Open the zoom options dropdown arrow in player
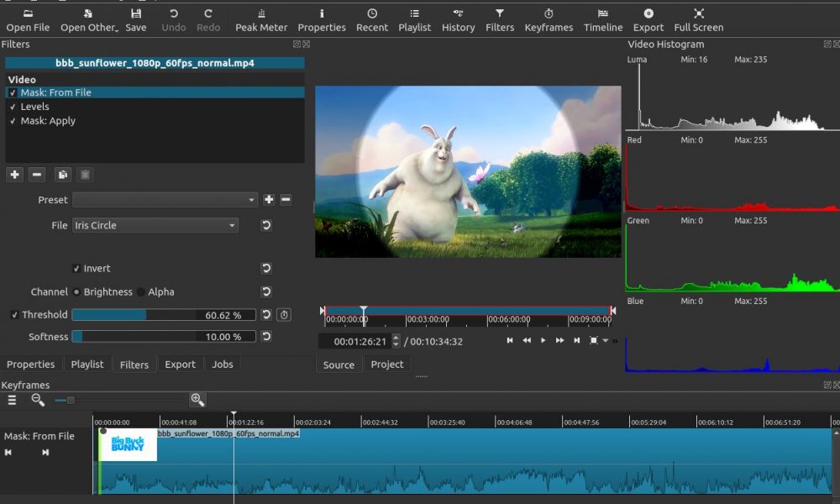Screen dimensions: 840x504 tap(606, 341)
